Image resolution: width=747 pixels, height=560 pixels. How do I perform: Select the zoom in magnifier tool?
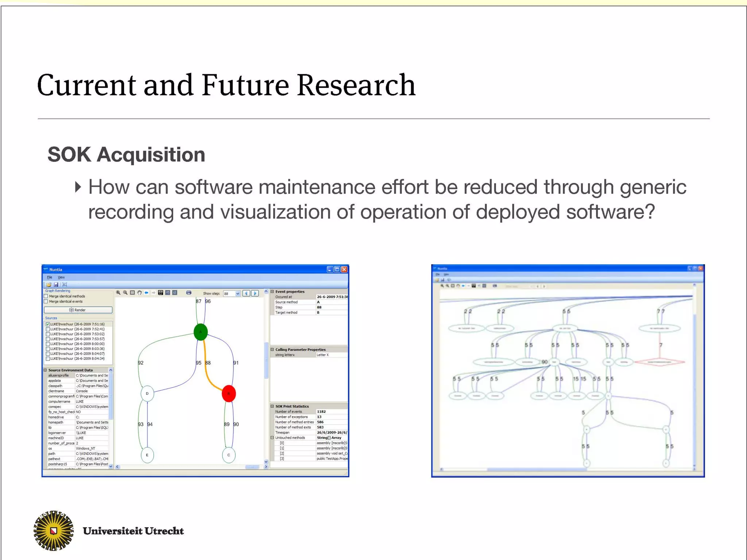(118, 293)
